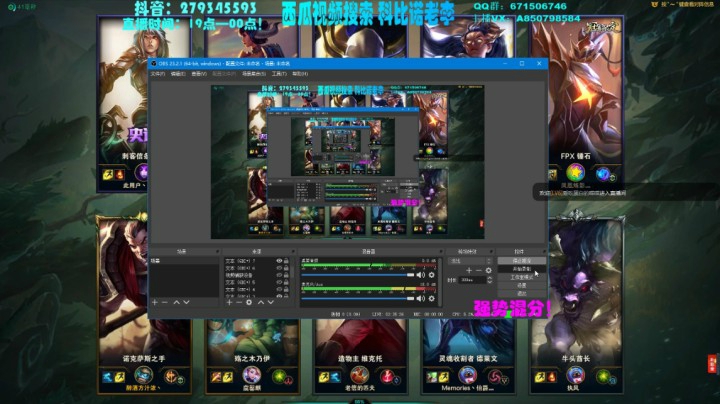Pop out the Sources dock via header icon
Screen dimensions: 720x404
pyautogui.click(x=292, y=252)
